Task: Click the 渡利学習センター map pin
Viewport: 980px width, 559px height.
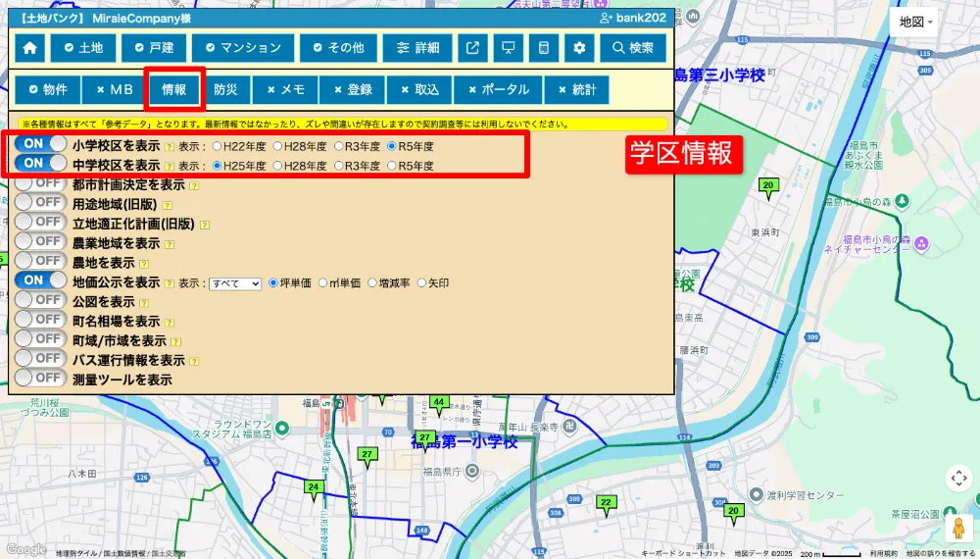Action: pyautogui.click(x=756, y=495)
